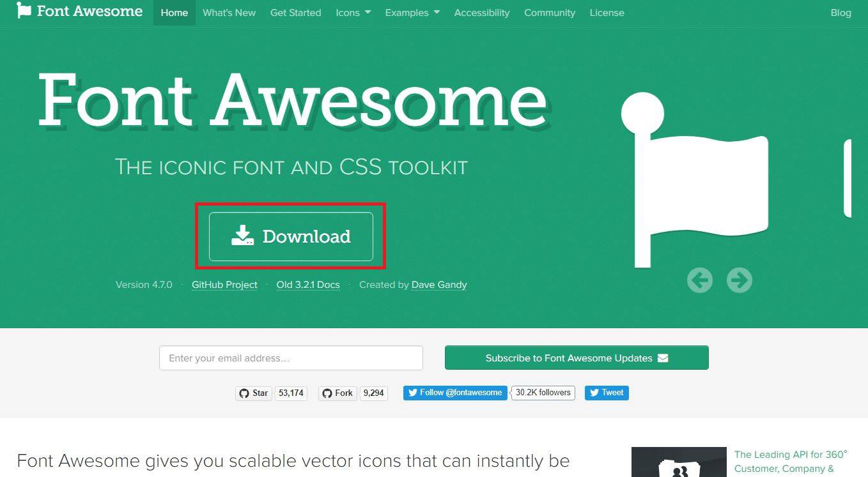Viewport: 868px width, 477px height.
Task: Go to What's New page
Action: 229,13
